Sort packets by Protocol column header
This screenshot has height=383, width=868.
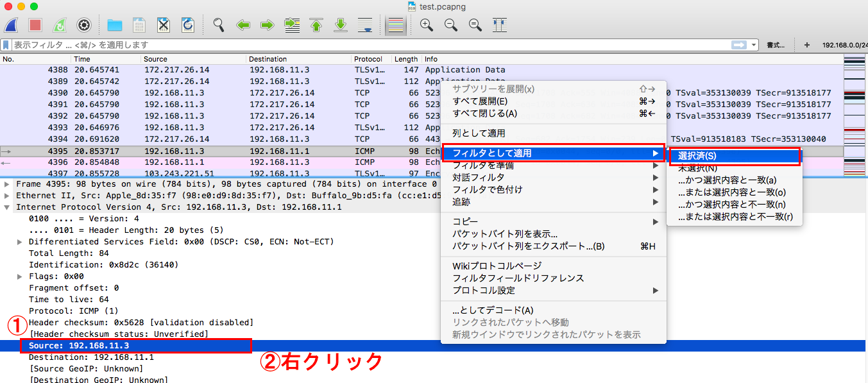[x=371, y=59]
